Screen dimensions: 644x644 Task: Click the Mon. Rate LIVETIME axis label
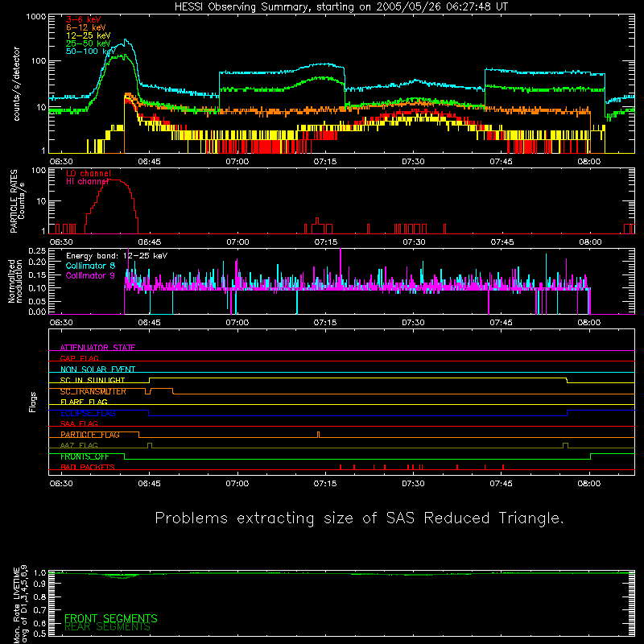pyautogui.click(x=20, y=604)
